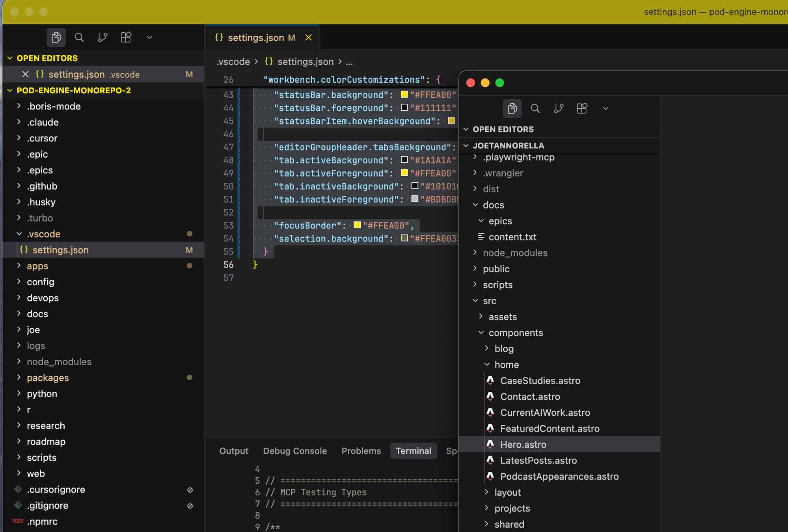Close the settings.json editor tab
Screen dimensions: 788x532
click(x=309, y=37)
